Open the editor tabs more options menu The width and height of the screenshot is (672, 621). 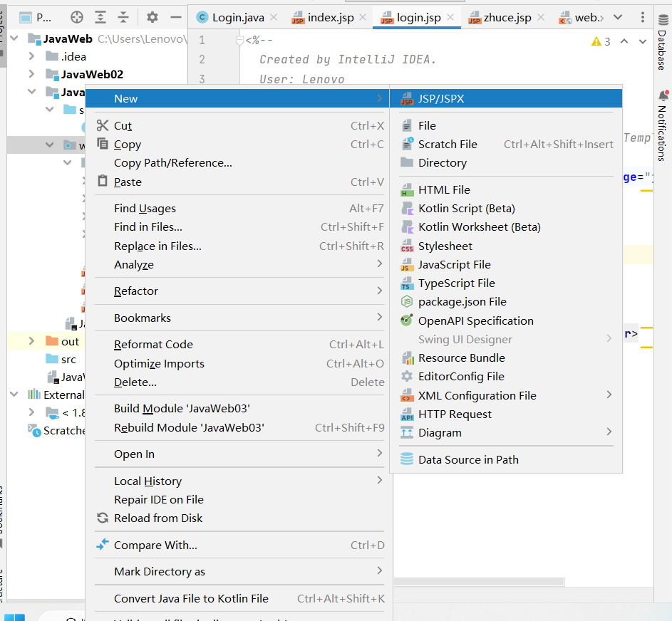pyautogui.click(x=642, y=17)
